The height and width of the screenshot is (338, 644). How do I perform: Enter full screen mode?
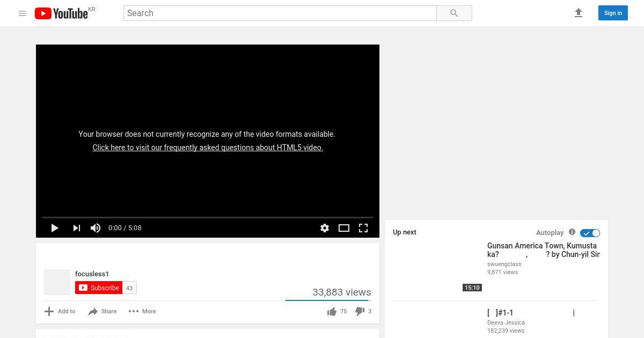[363, 228]
